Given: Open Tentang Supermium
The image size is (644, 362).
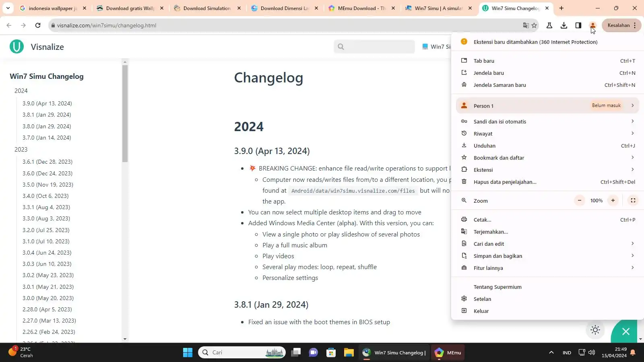Looking at the screenshot, I should click(x=547, y=287).
